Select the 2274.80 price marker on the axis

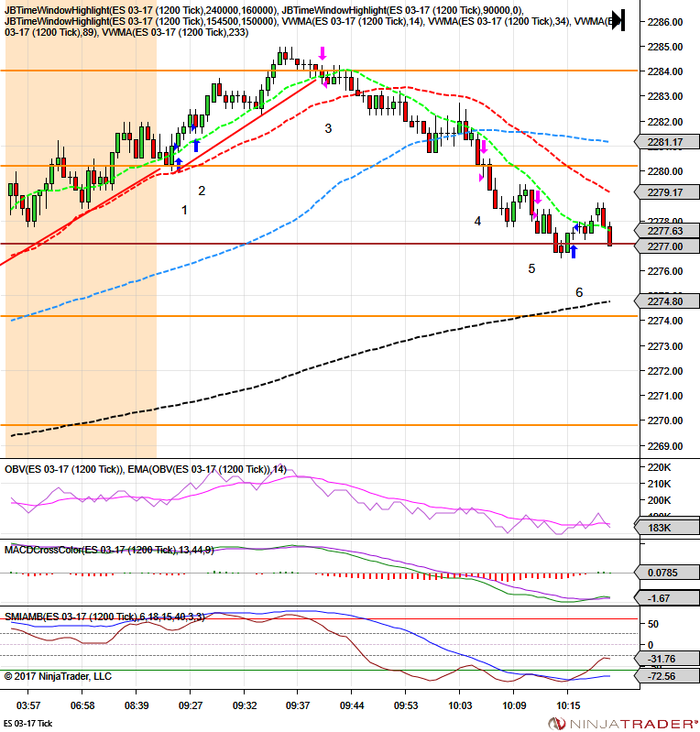[x=667, y=301]
